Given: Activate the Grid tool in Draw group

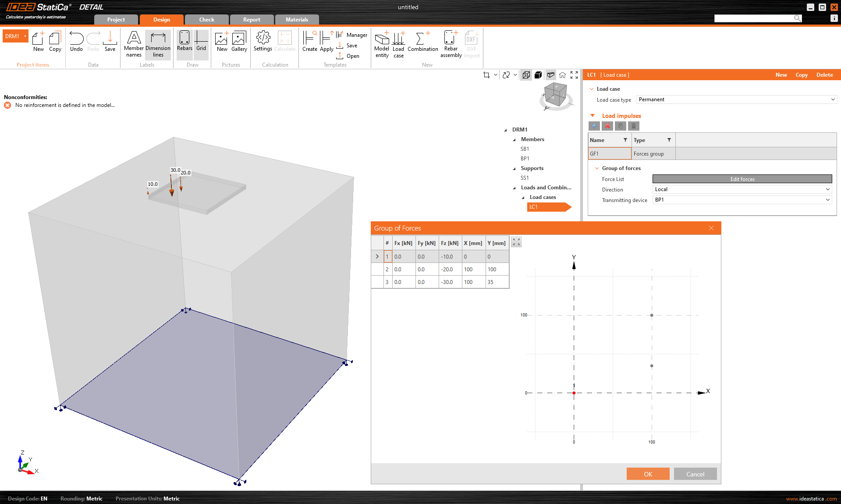Looking at the screenshot, I should [x=201, y=43].
